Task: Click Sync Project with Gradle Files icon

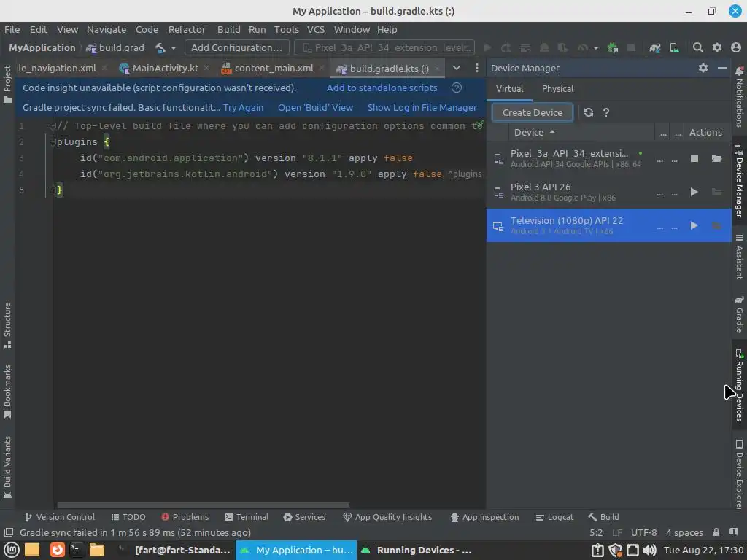Action: click(655, 47)
